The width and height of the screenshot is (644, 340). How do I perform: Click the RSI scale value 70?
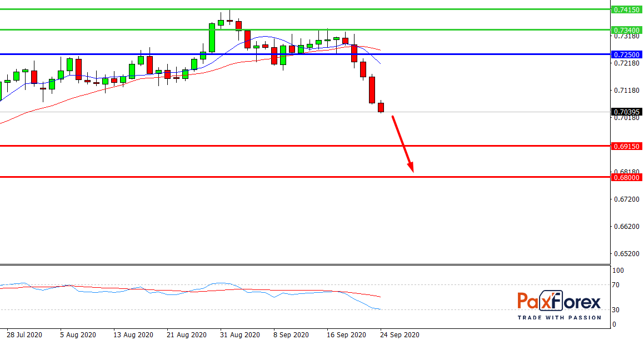(616, 285)
